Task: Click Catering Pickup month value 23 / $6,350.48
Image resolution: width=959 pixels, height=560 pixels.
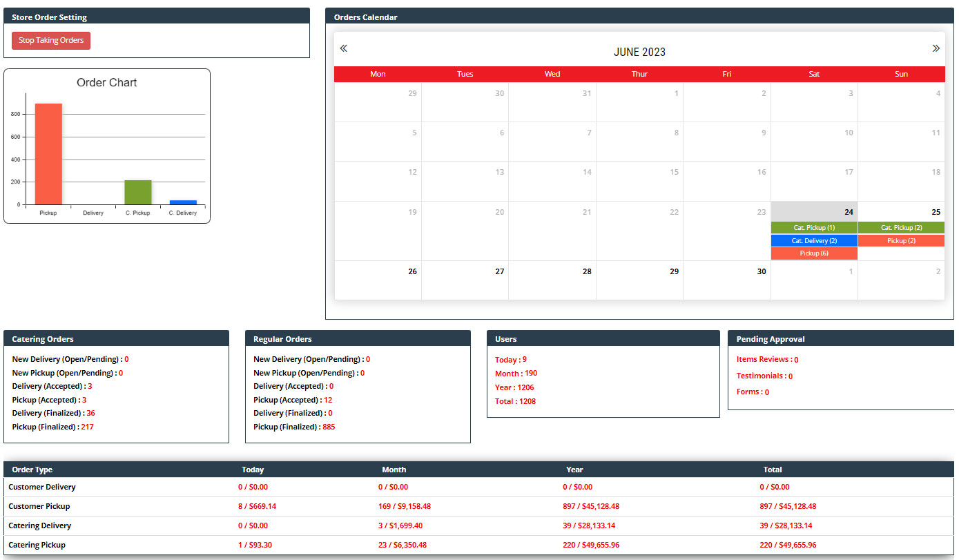Action: coord(403,545)
